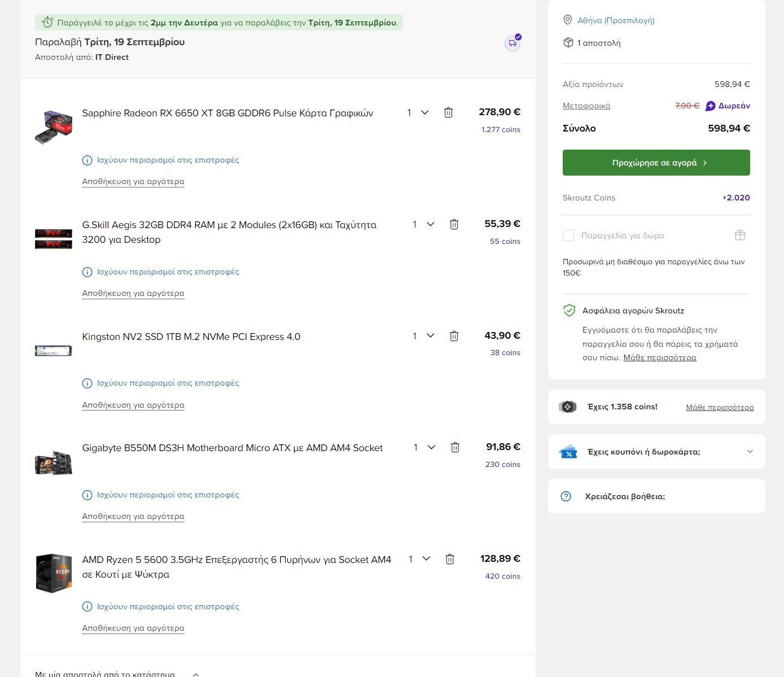
Task: Click the IT Direct seller name
Action: click(112, 57)
